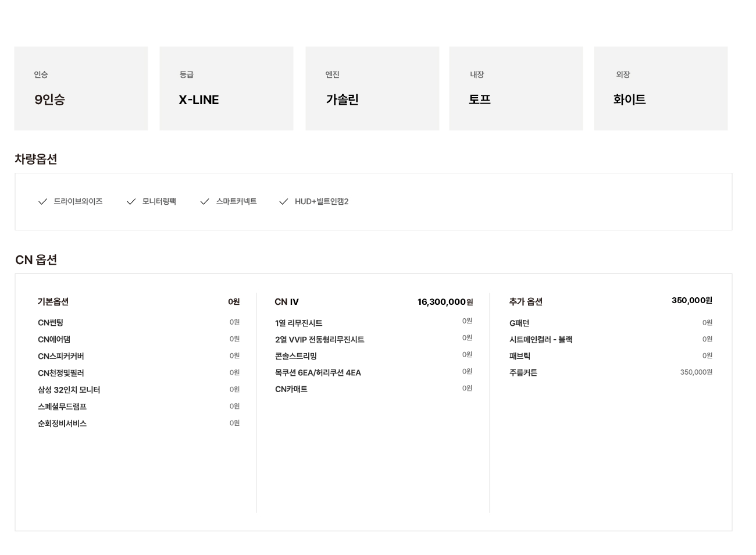Select the 등급 card showing X-LINE
Screen dimensions: 756x555
227,88
